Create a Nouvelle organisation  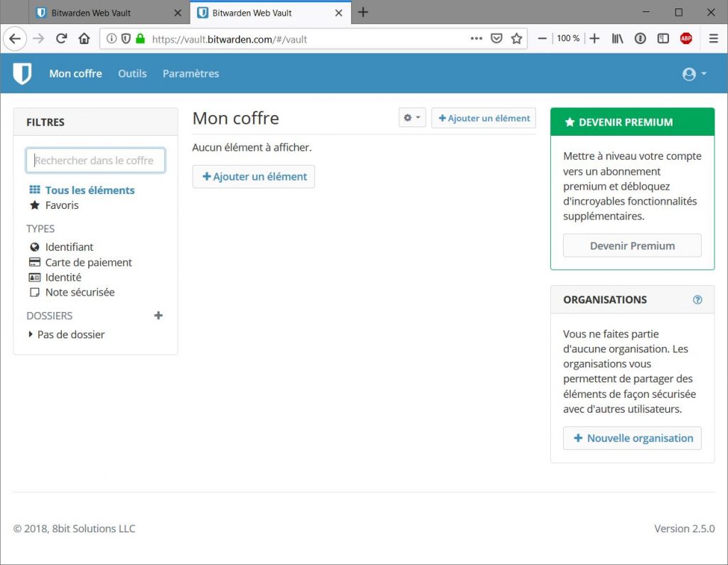click(632, 438)
